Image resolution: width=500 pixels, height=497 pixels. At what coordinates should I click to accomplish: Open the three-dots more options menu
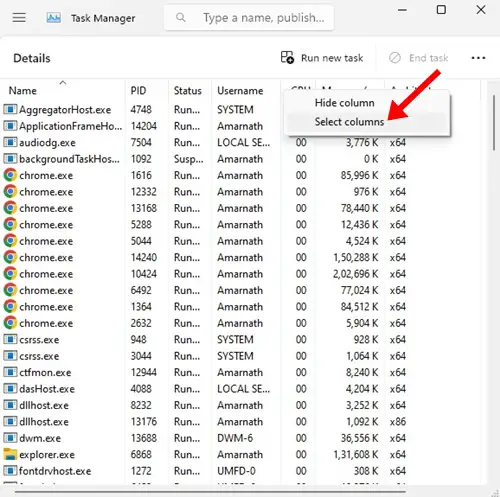coord(478,58)
